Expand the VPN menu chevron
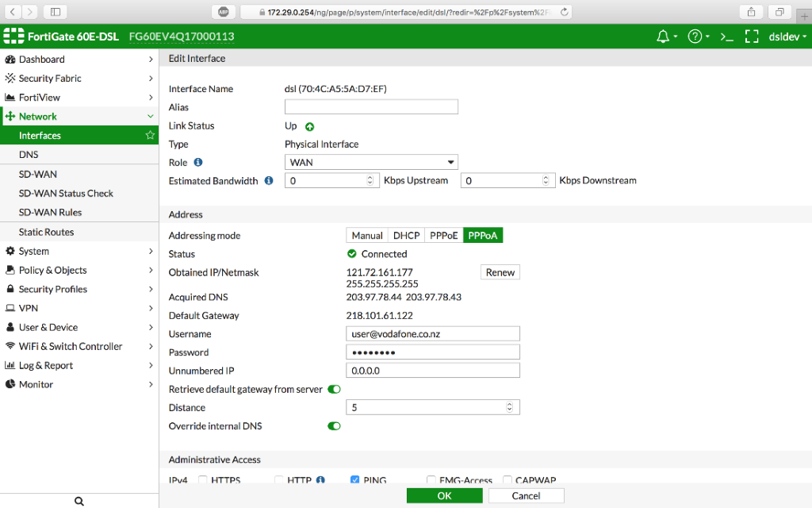812x508 pixels. pyautogui.click(x=151, y=308)
